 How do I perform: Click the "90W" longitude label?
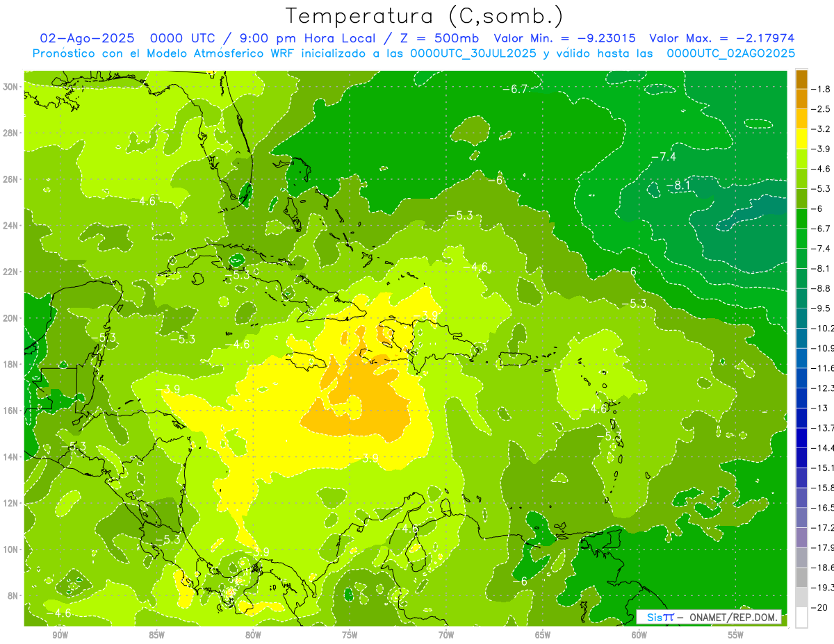pos(60,635)
